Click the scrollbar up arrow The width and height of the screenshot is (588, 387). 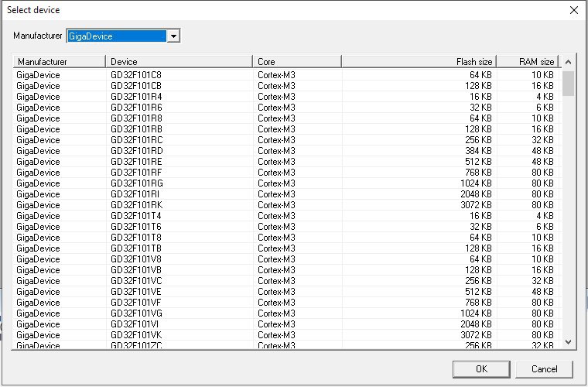[568, 62]
